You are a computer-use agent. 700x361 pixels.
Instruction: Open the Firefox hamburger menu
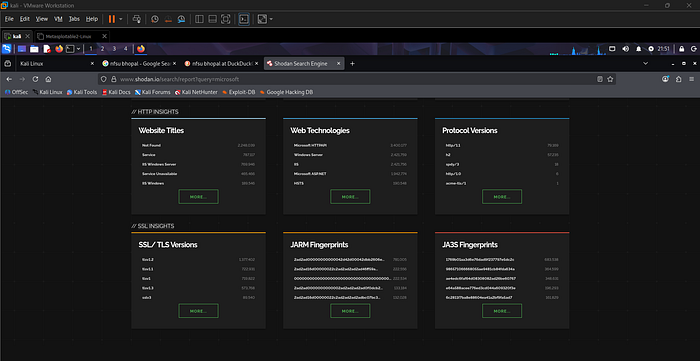(692, 79)
